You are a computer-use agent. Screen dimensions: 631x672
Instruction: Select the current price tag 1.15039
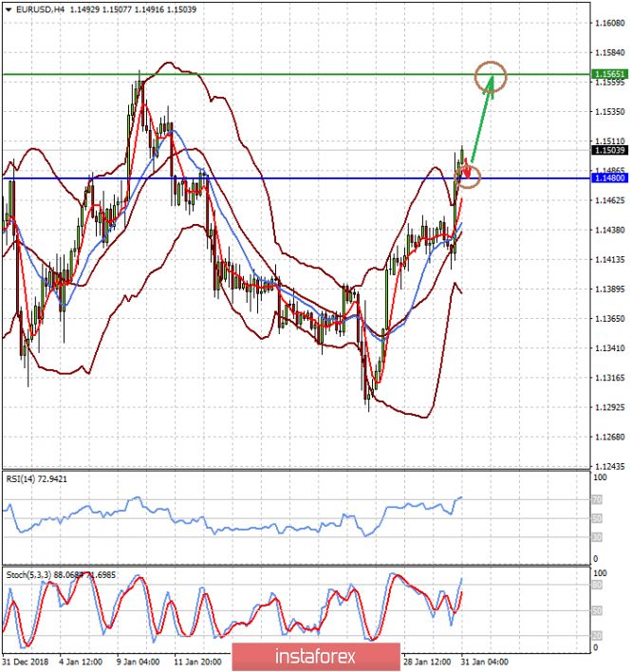608,150
